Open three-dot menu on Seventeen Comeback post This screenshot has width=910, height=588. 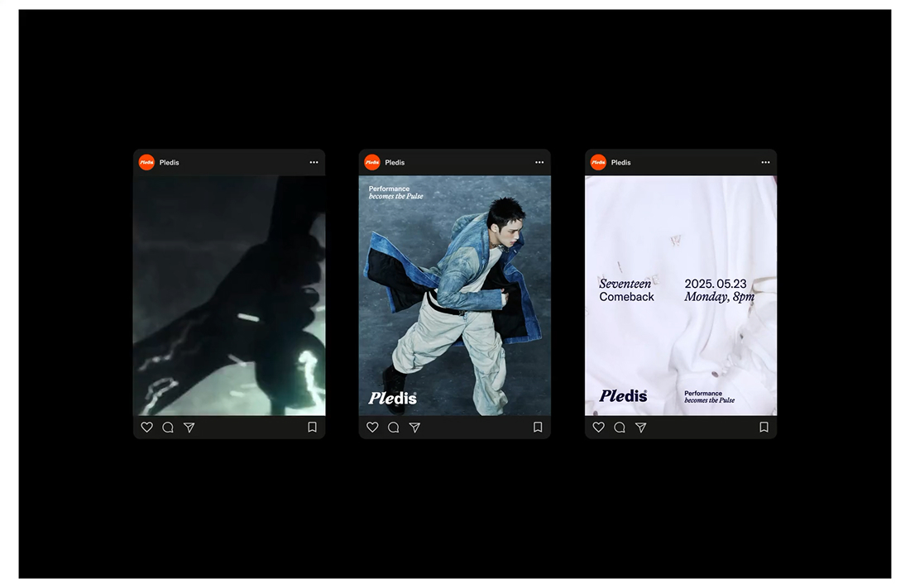tap(766, 163)
